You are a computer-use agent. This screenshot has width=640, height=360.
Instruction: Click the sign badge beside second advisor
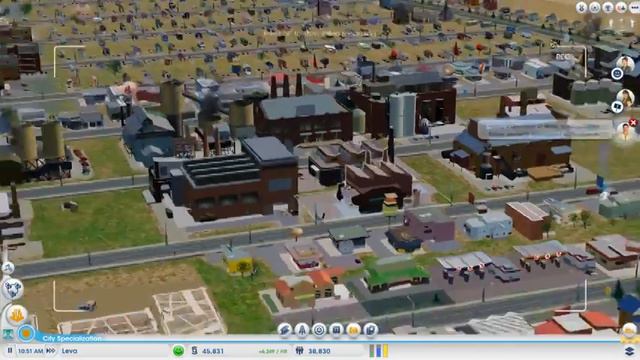[617, 107]
